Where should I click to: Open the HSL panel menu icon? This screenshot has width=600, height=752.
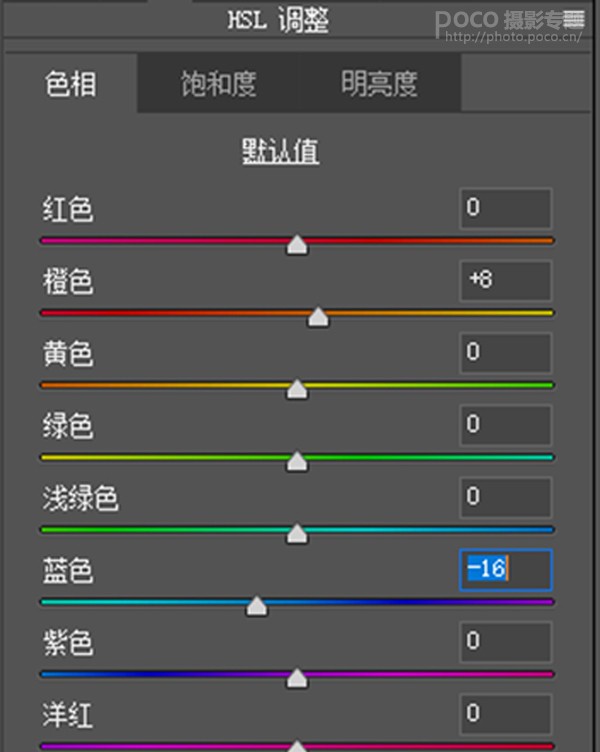[575, 18]
